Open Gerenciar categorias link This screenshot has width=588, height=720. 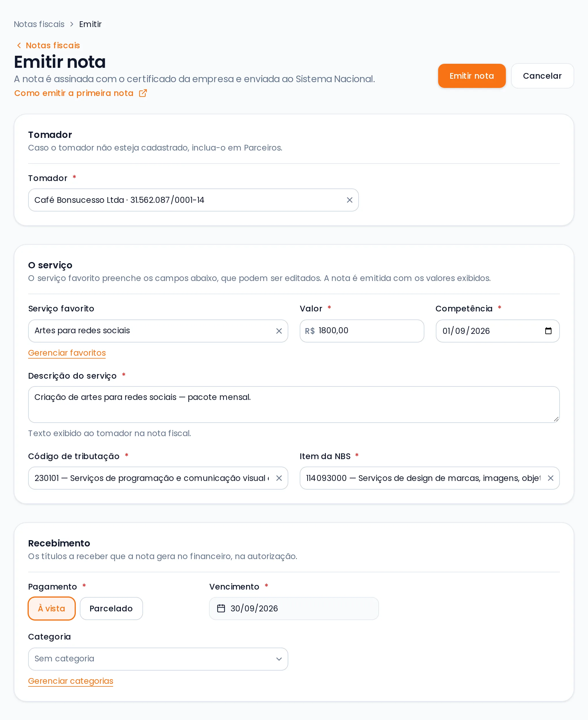tap(70, 681)
